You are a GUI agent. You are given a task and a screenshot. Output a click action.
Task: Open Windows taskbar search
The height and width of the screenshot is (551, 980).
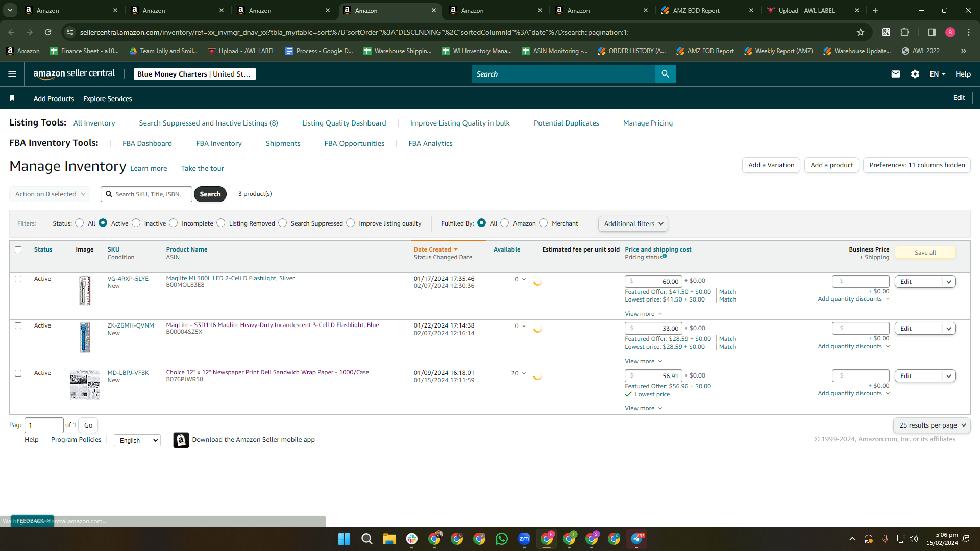pos(367,539)
